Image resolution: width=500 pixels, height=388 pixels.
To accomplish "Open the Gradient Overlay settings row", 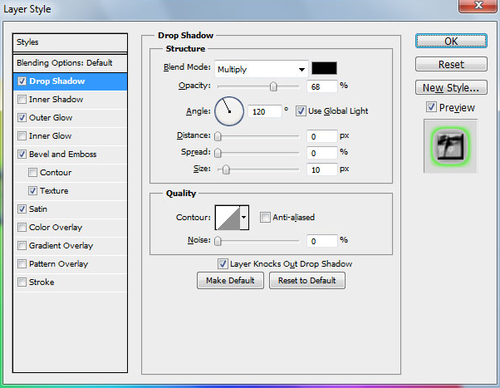I will tap(70, 246).
